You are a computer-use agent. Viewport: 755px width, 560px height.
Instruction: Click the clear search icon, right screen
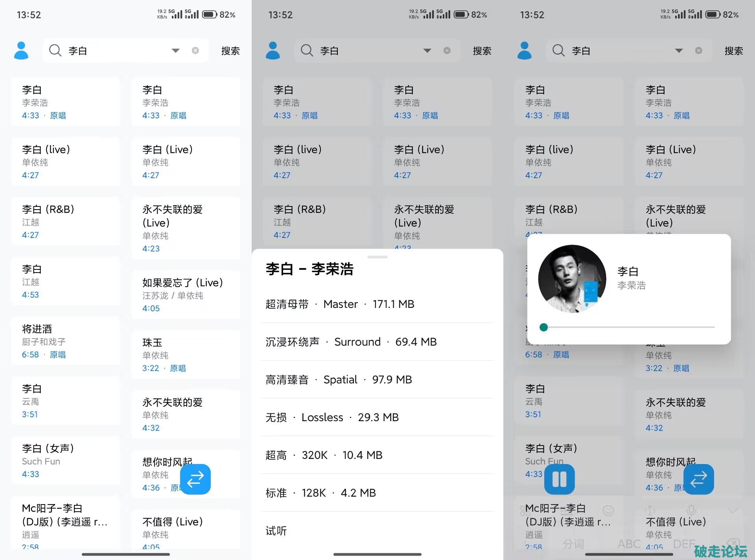pyautogui.click(x=698, y=50)
